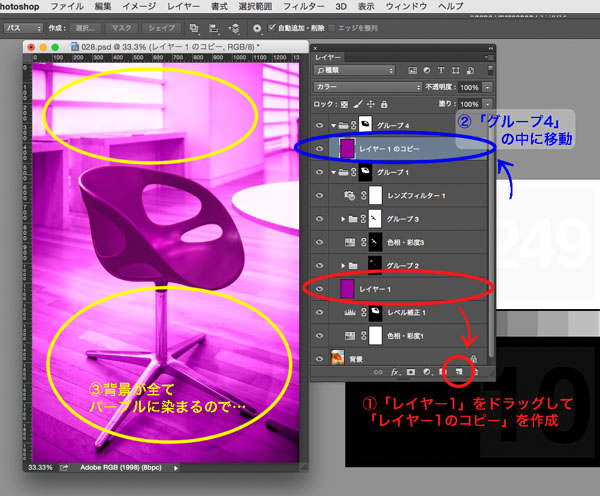Select the 背景 layer
This screenshot has width=600, height=496.
[400, 356]
